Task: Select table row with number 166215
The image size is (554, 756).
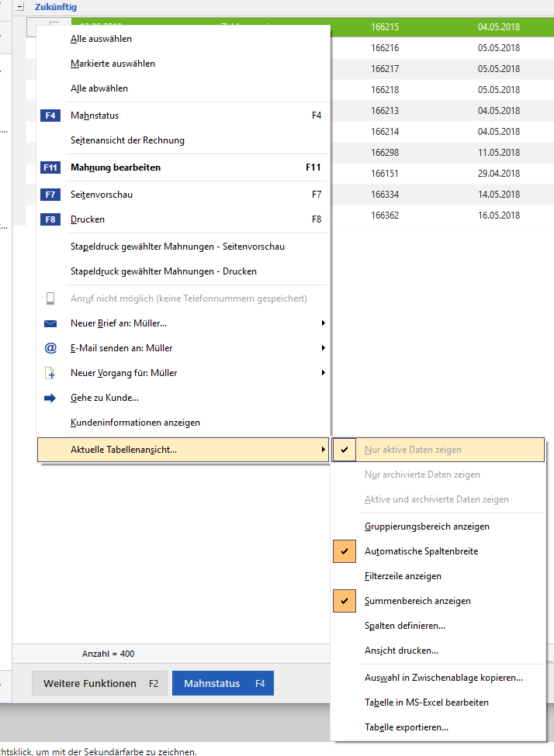Action: point(385,27)
